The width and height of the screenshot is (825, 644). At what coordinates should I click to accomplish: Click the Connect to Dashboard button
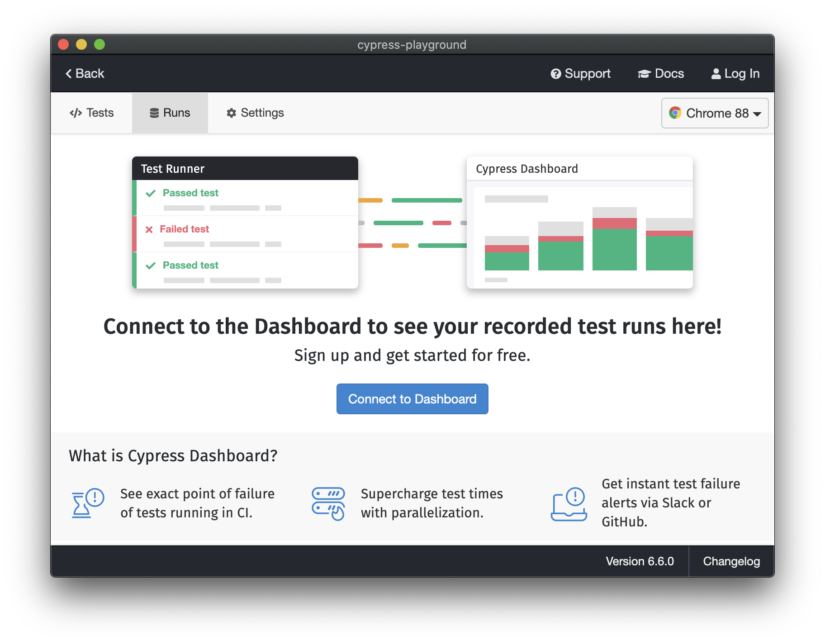412,398
